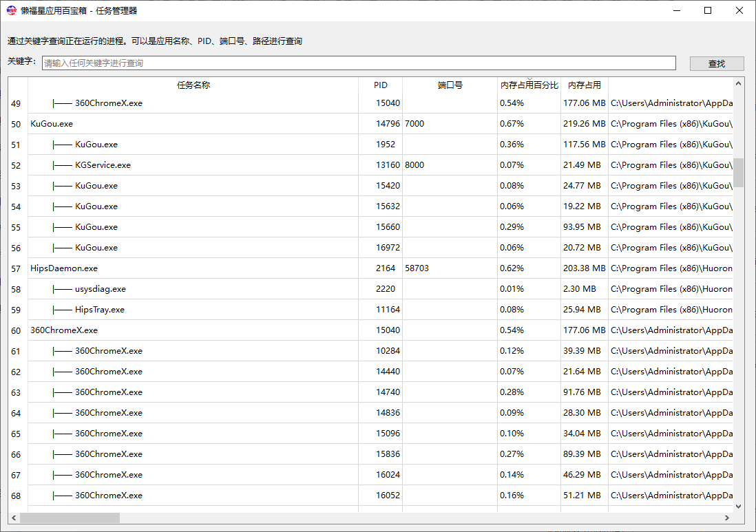The width and height of the screenshot is (756, 532).
Task: Click memory value 93.95 MB
Action: tap(582, 227)
